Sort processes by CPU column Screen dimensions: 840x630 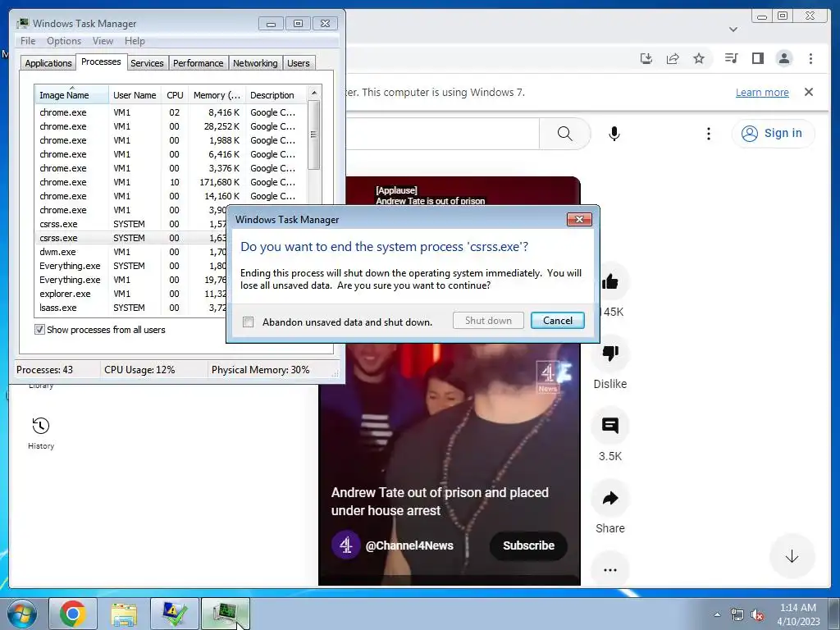(x=175, y=95)
